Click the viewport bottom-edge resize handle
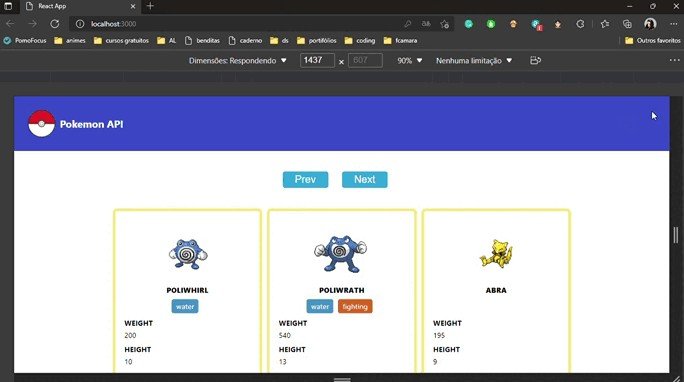Screen dimensions: 684x382 click(x=342, y=379)
